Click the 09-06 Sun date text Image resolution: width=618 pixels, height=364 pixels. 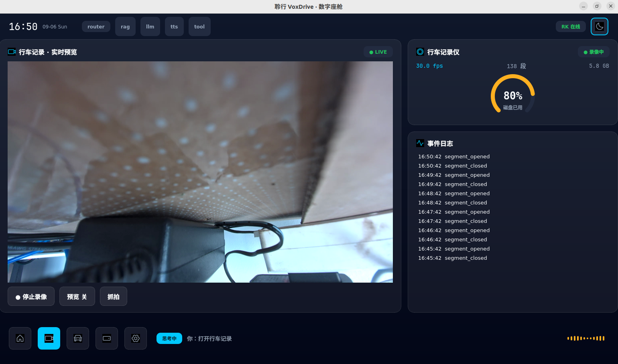coord(55,27)
